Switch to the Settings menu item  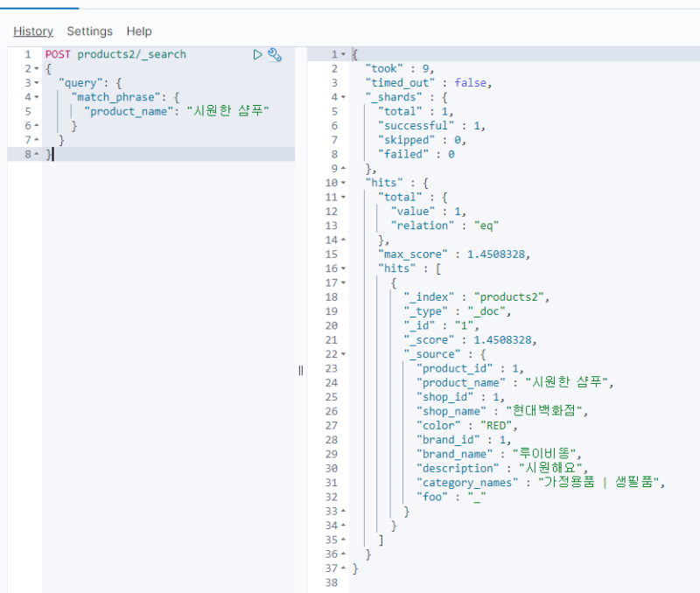[x=89, y=31]
